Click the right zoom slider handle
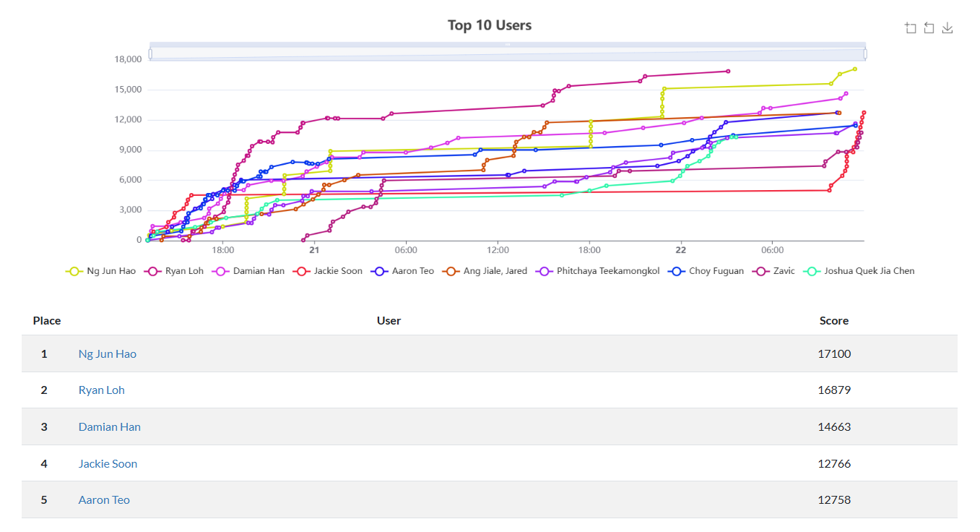 tap(864, 53)
